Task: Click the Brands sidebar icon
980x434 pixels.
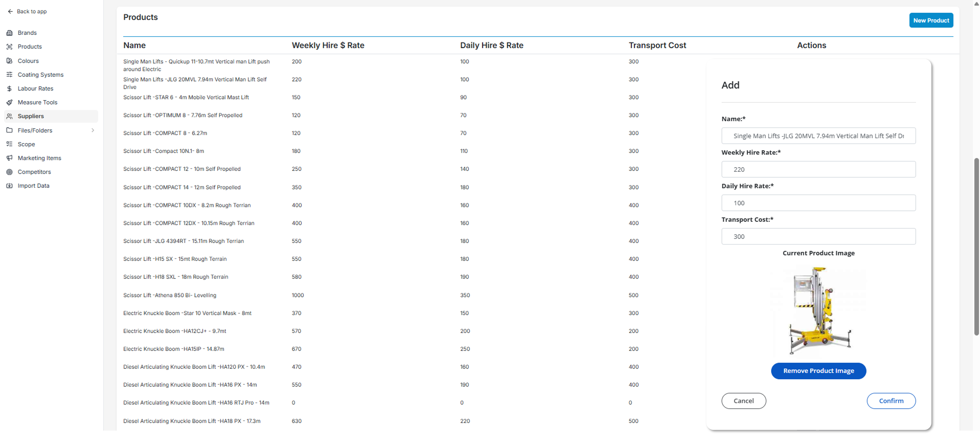Action: coord(9,33)
